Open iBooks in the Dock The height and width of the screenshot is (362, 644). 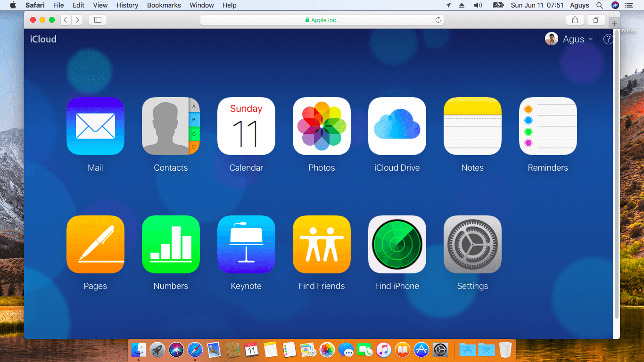(402, 350)
